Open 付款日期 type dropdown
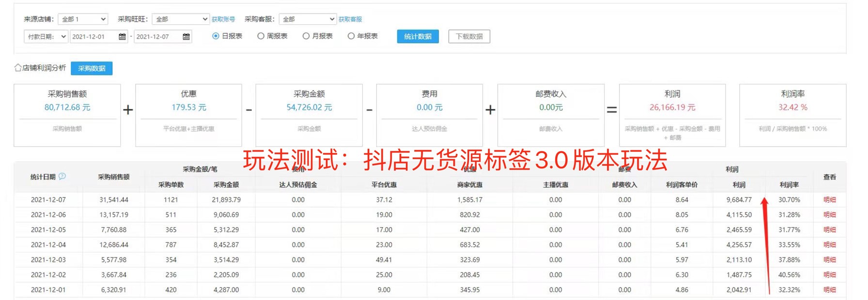 (46, 37)
